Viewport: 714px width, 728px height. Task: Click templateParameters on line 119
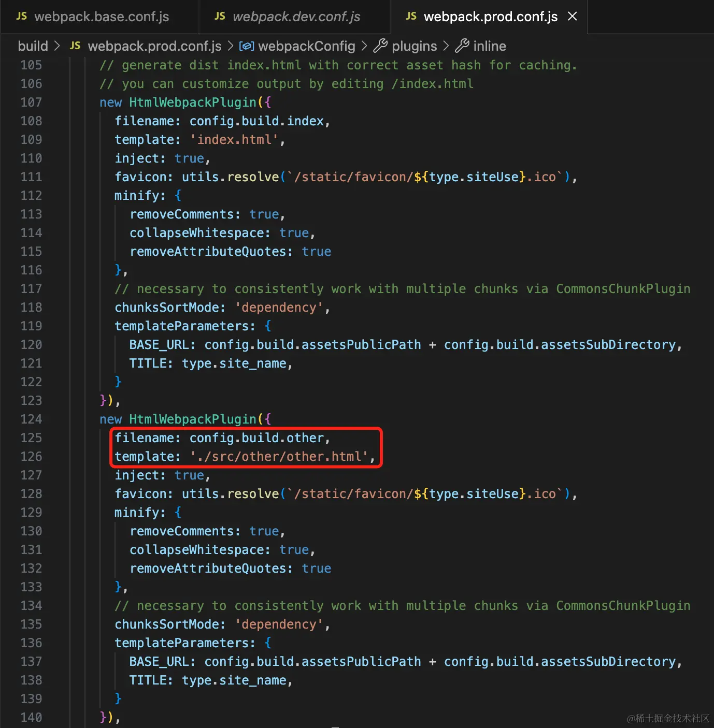pyautogui.click(x=182, y=326)
